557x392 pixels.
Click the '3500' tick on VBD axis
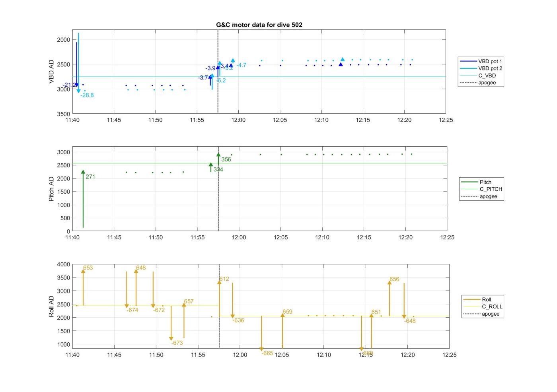point(64,114)
